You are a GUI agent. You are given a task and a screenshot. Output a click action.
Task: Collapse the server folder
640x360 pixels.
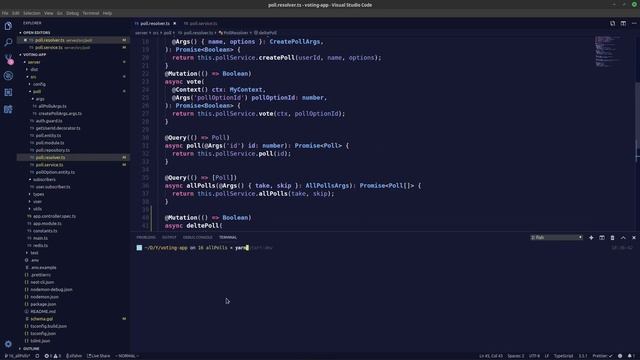(34, 62)
